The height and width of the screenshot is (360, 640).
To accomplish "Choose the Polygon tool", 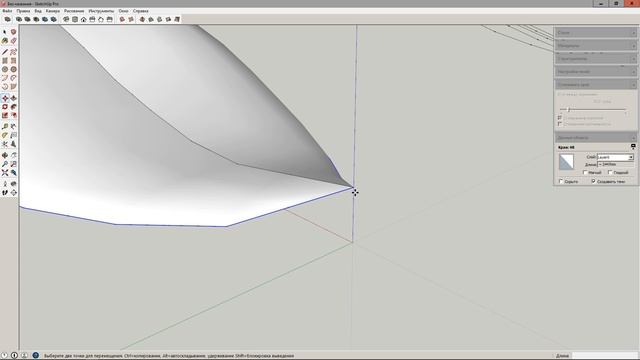I will click(x=13, y=69).
